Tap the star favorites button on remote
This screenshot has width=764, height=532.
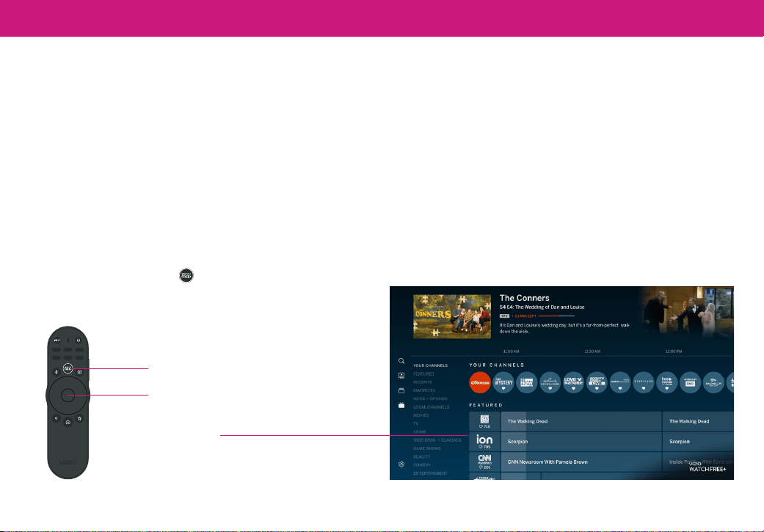pos(79,418)
